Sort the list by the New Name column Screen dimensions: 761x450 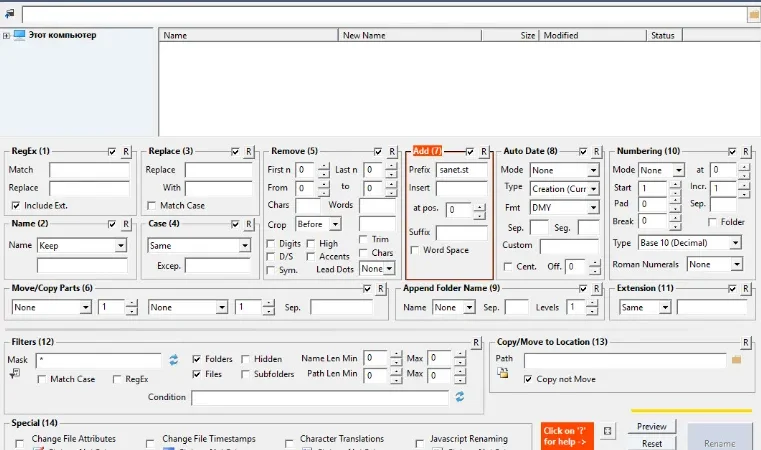click(410, 35)
